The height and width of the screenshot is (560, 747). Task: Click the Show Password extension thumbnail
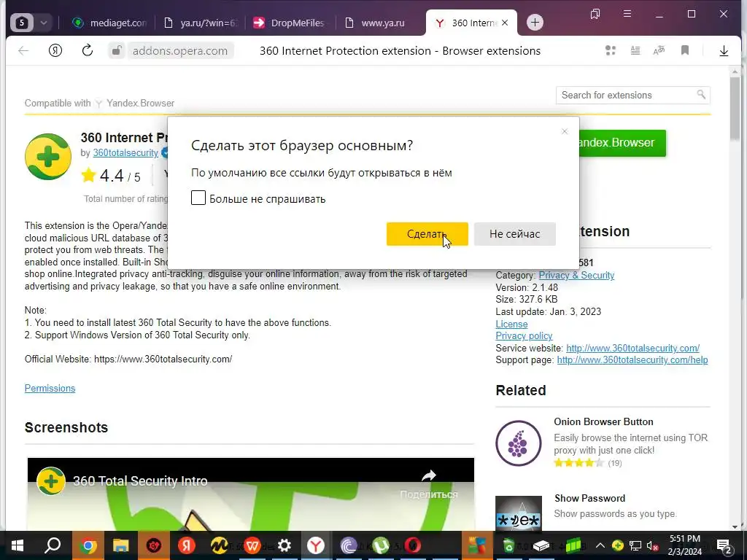[519, 513]
